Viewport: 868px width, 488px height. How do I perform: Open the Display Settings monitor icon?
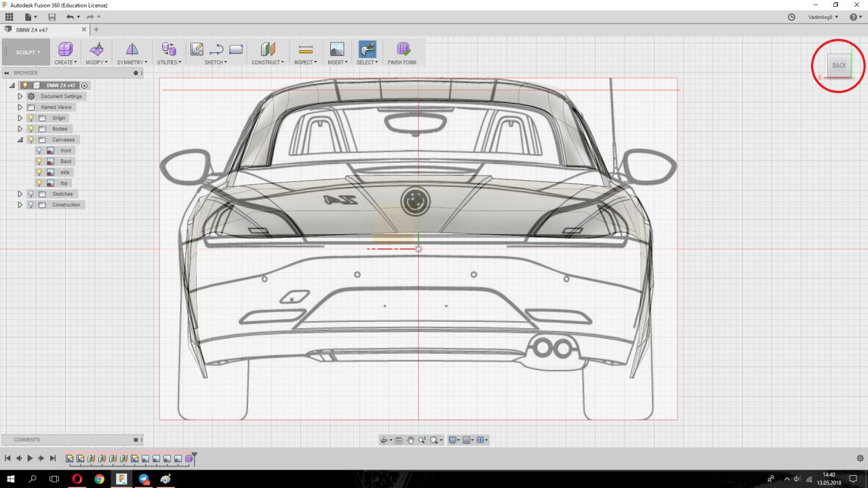(454, 440)
